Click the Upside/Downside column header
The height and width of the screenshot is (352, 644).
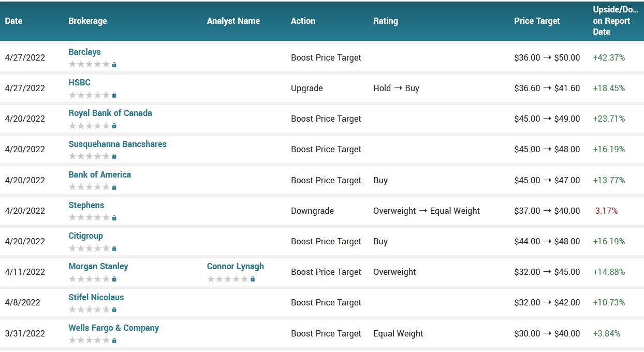[615, 21]
